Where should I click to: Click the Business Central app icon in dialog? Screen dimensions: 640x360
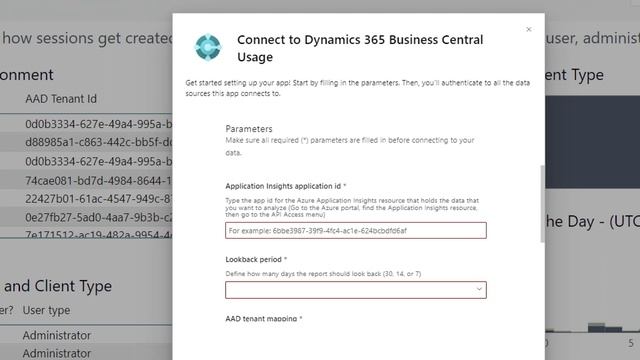(208, 47)
